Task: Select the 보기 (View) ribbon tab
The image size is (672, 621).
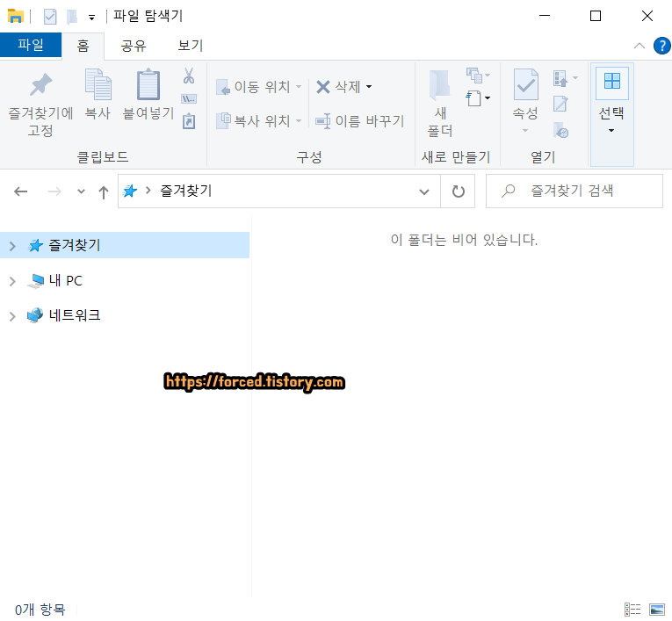Action: (x=191, y=46)
